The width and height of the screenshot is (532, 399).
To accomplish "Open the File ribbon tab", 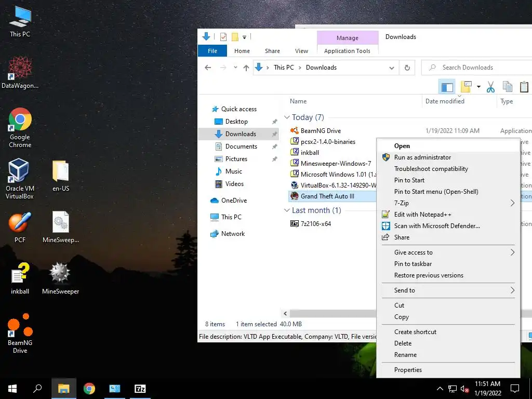I will pos(212,51).
